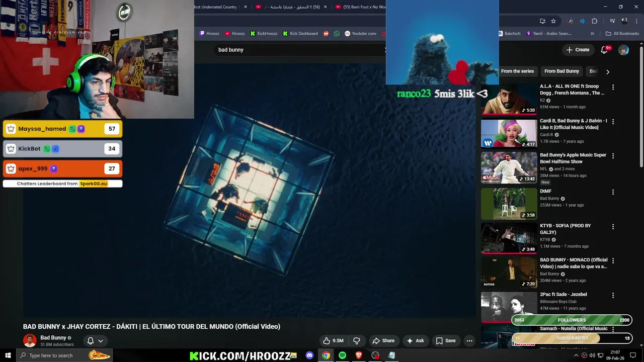Viewport: 644px width, 362px height.
Task: Open KTYB - SOFIA (PROD BY GAL3Y) title
Action: tap(566, 229)
